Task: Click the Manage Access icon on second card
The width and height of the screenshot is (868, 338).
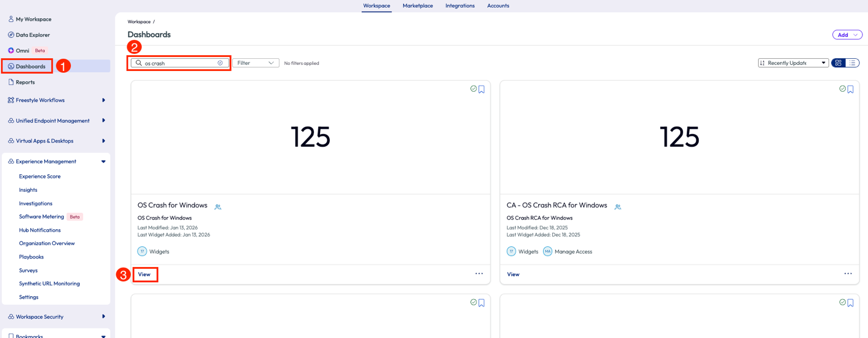Action: [547, 251]
